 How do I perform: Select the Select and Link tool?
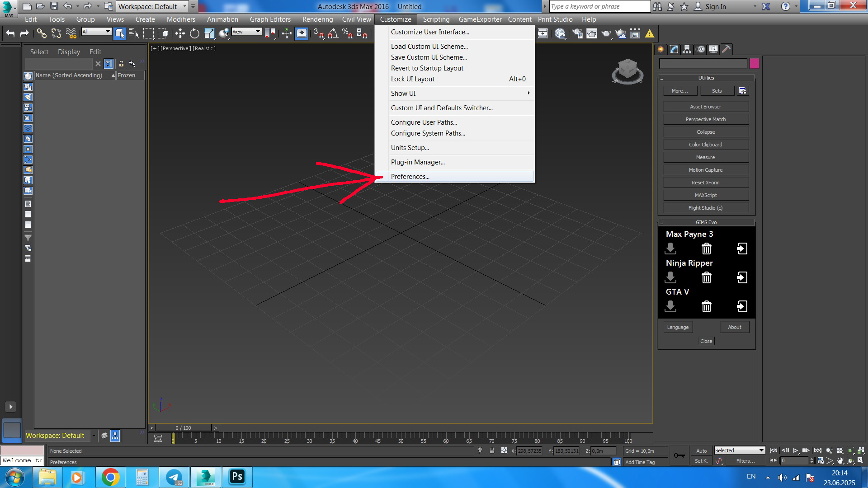(x=42, y=33)
